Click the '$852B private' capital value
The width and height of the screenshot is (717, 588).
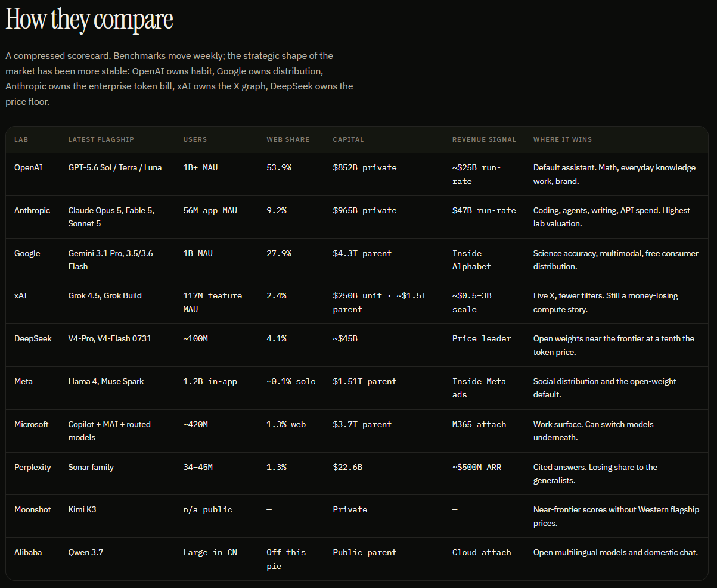pyautogui.click(x=365, y=167)
